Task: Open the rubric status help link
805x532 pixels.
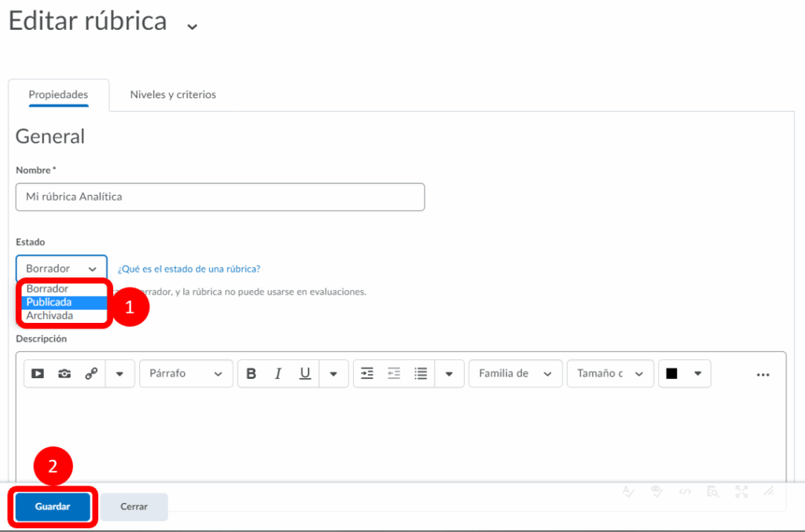Action: point(189,269)
